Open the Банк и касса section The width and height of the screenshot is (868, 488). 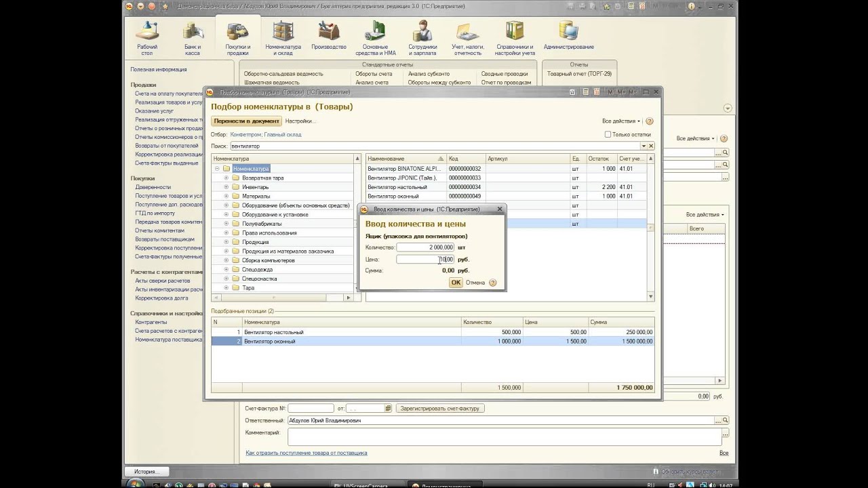pos(193,39)
